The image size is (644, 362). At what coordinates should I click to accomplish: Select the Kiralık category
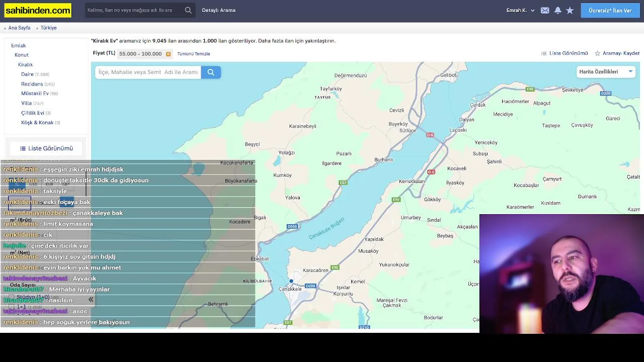point(25,64)
